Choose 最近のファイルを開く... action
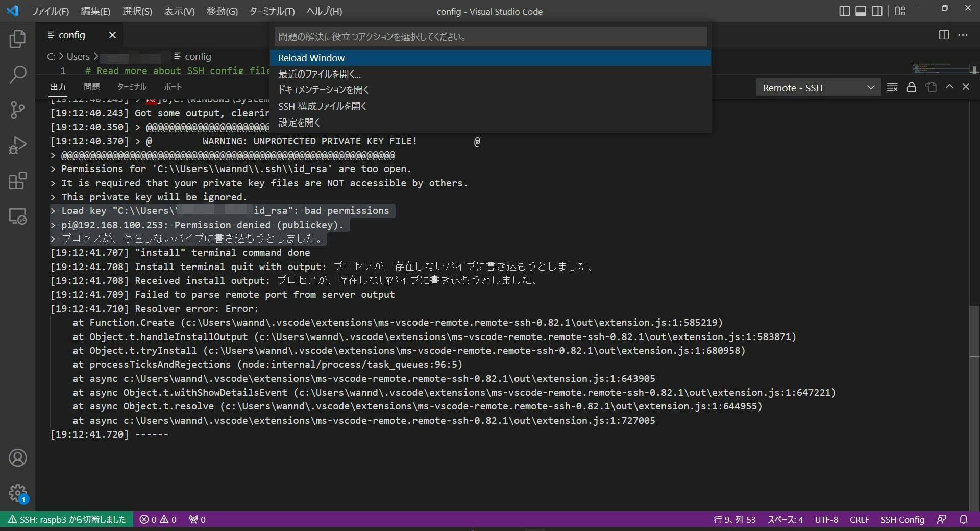Screen dimensions: 980x531 [490, 74]
